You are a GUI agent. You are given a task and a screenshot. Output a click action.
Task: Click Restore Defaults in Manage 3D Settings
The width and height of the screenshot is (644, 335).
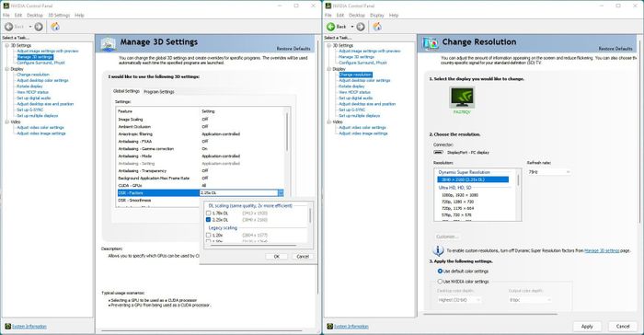coord(293,49)
